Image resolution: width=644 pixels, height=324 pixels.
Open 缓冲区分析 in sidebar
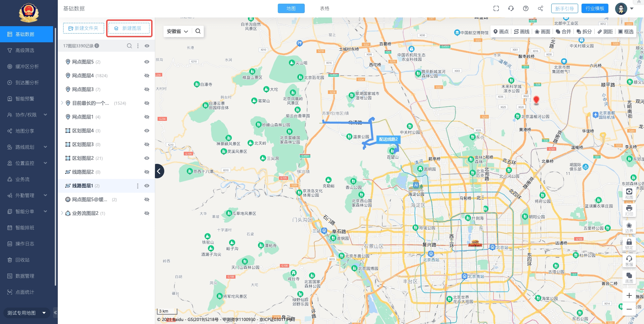click(x=27, y=66)
